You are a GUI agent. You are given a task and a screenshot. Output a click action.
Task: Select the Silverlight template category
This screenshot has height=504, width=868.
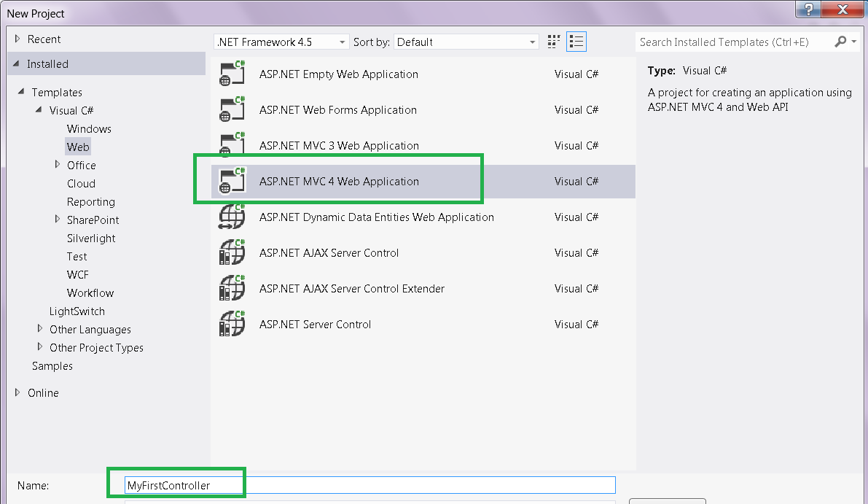91,239
